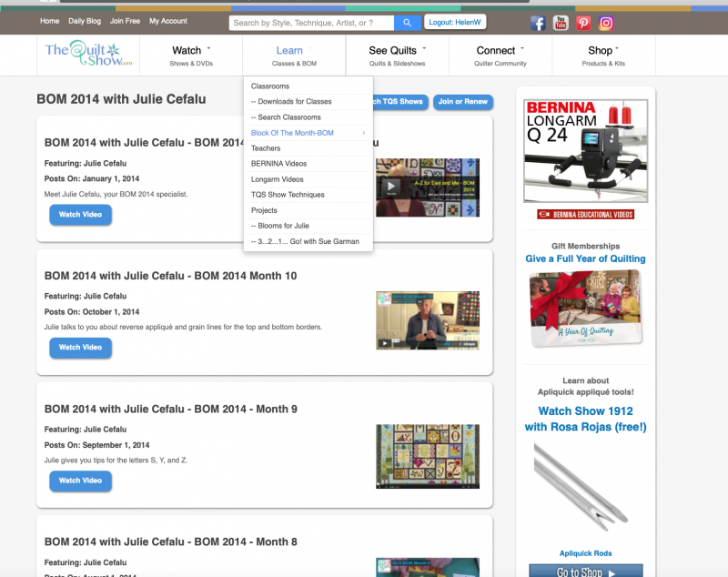Expand the See Quilts navigation menu
728x577 pixels.
coord(397,56)
